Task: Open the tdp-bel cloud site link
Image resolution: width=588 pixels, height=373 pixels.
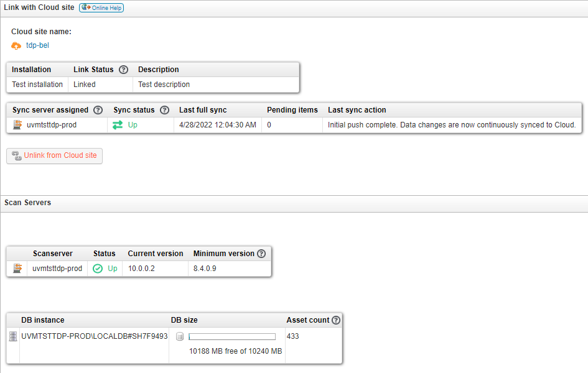Action: point(37,45)
